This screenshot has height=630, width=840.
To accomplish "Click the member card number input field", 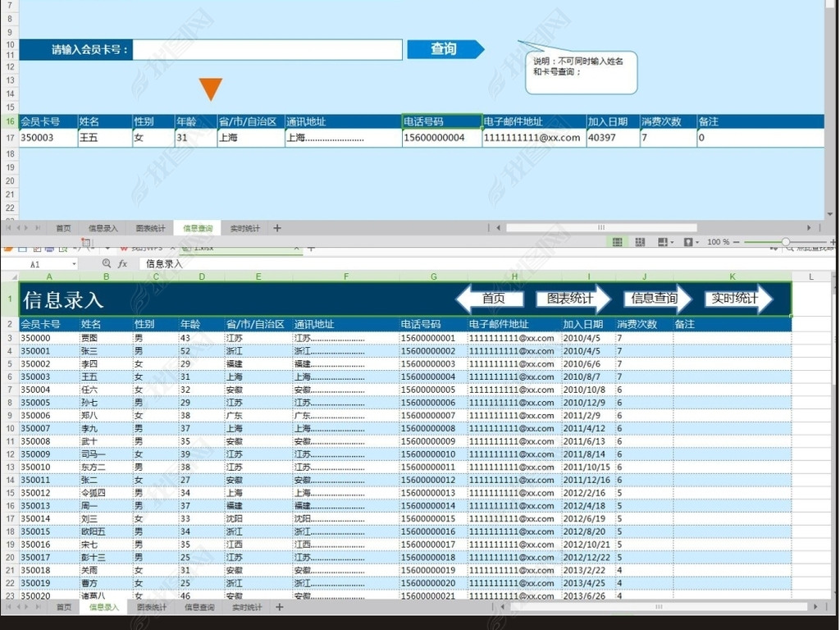I will tap(267, 50).
